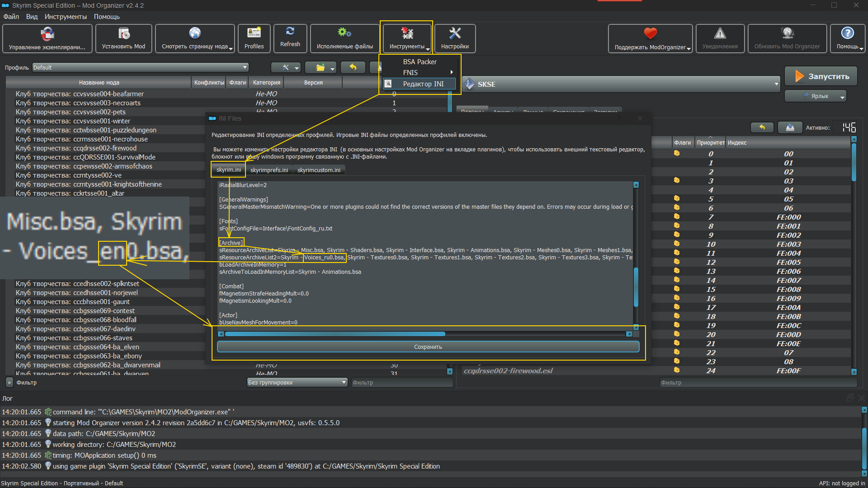Select Редактор INI menu entry

(x=423, y=84)
